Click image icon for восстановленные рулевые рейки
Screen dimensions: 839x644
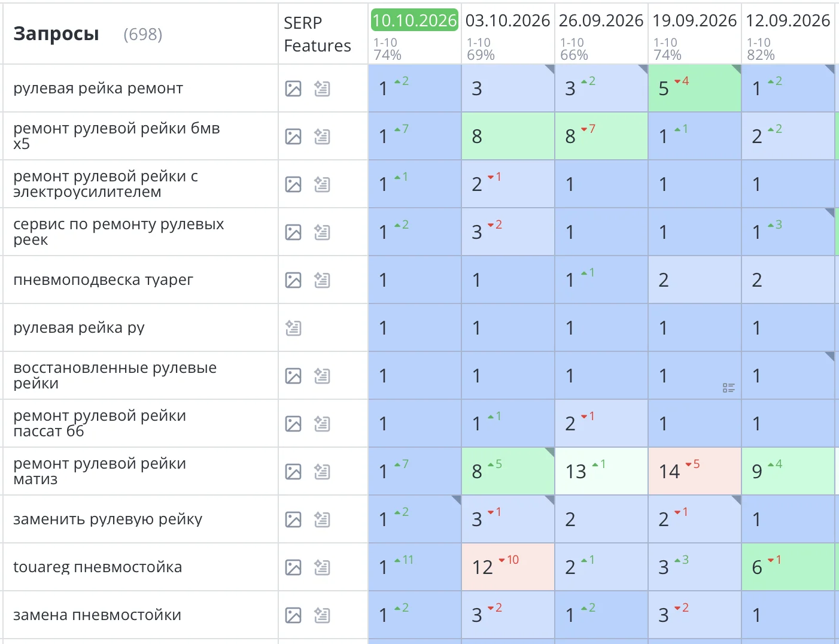(x=293, y=376)
